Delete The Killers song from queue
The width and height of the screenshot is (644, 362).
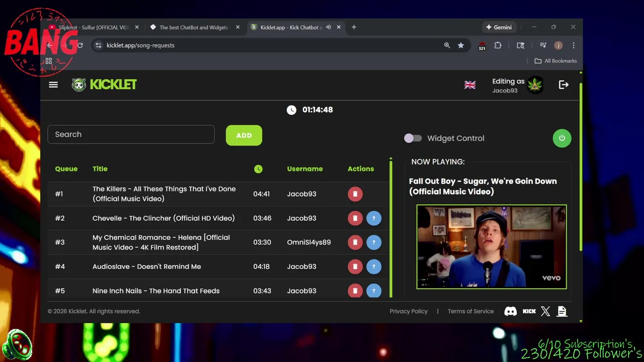355,194
